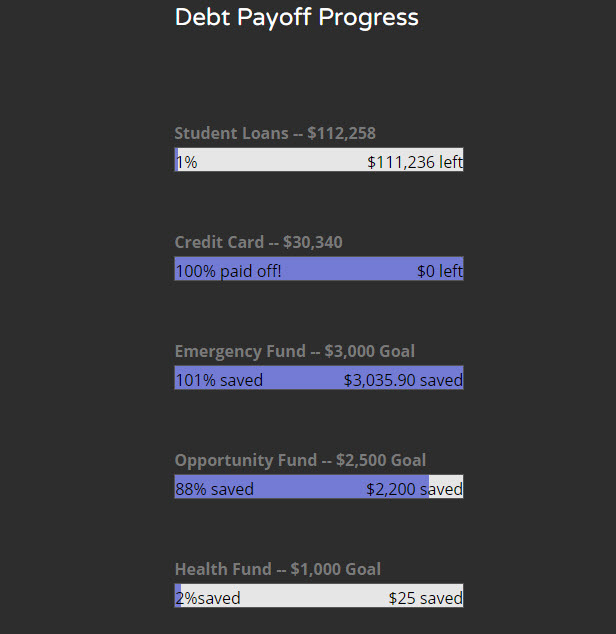Select the Credit Card -- $30,340 label
Viewport: 616px width, 634px height.
258,242
